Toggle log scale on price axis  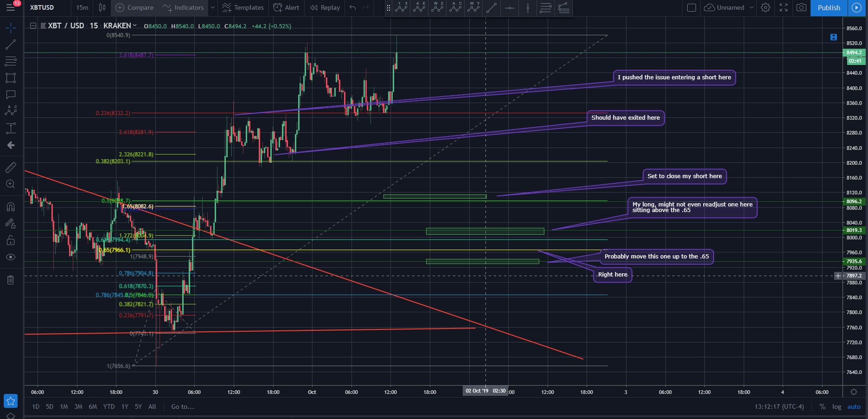point(836,406)
